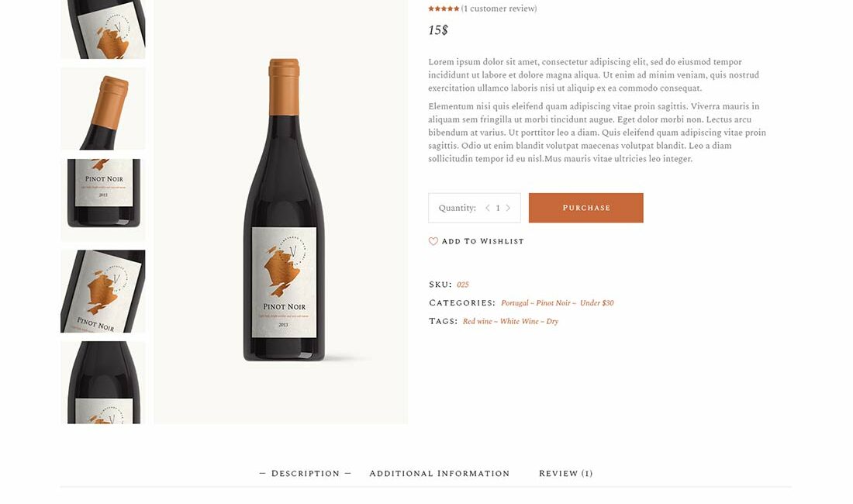Select the tilted label thumbnail
The height and width of the screenshot is (504, 853).
(103, 292)
